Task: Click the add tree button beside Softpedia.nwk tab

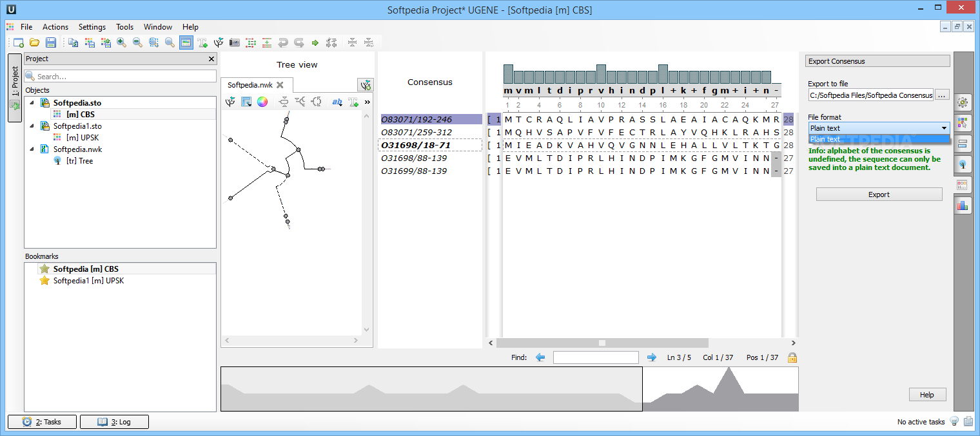Action: (366, 84)
